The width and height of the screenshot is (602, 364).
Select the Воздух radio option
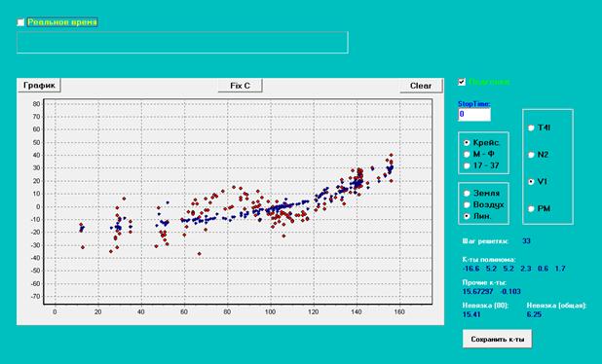tap(467, 204)
